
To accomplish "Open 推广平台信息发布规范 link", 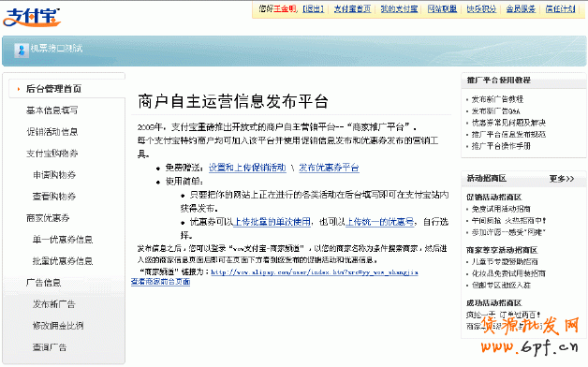I will [x=508, y=134].
